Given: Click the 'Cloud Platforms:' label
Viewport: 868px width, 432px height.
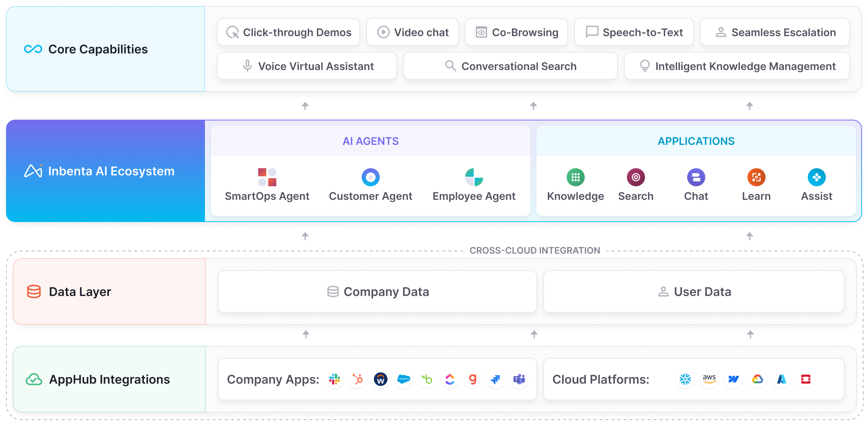Looking at the screenshot, I should coord(601,379).
